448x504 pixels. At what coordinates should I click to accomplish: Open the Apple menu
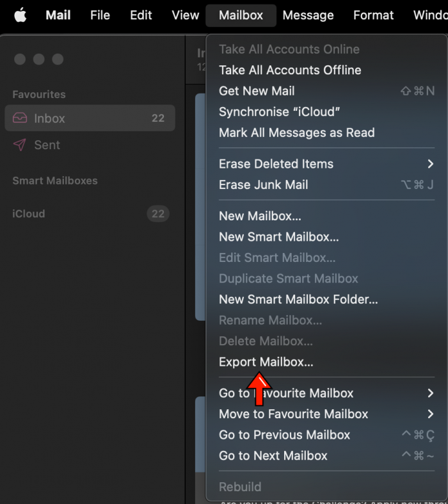tap(20, 15)
